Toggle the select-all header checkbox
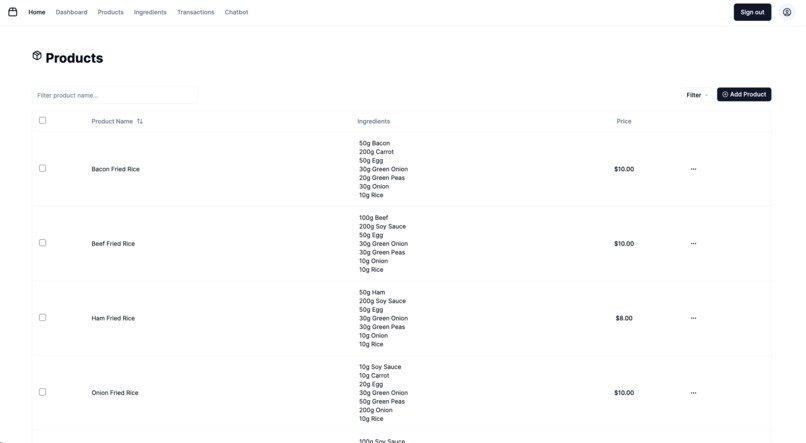This screenshot has height=443, width=806. pyautogui.click(x=43, y=120)
